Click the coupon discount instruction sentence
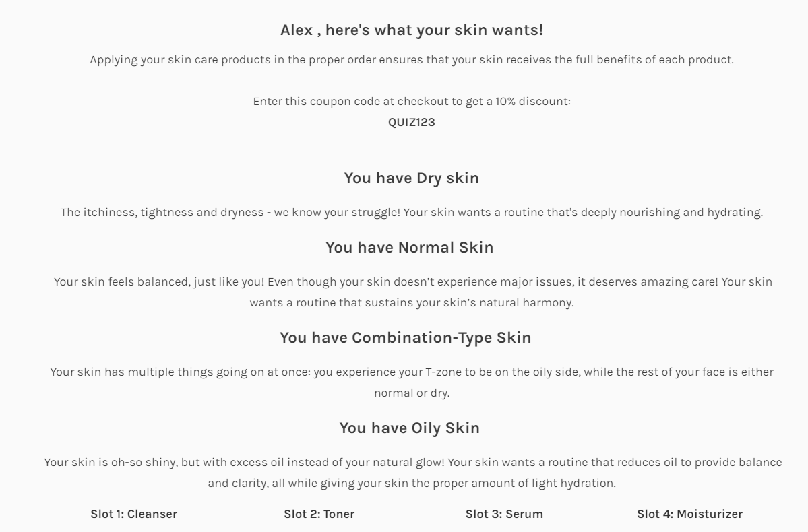Image resolution: width=808 pixels, height=532 pixels. 412,102
